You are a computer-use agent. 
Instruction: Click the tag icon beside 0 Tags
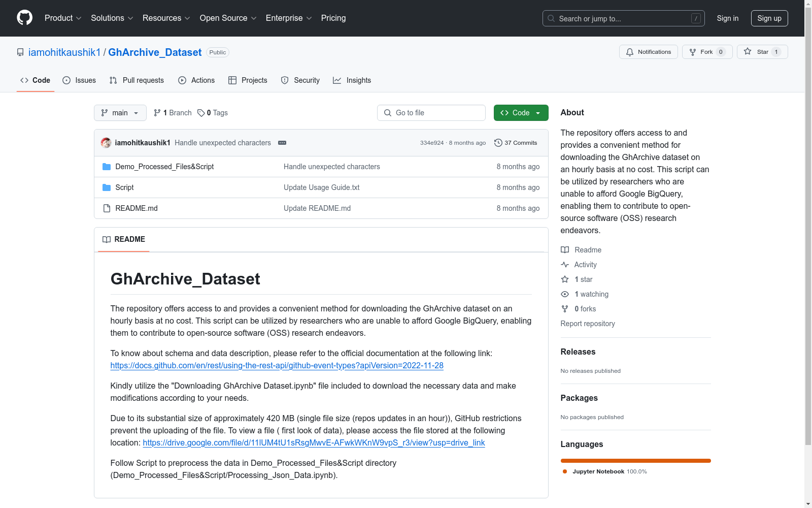pyautogui.click(x=201, y=113)
